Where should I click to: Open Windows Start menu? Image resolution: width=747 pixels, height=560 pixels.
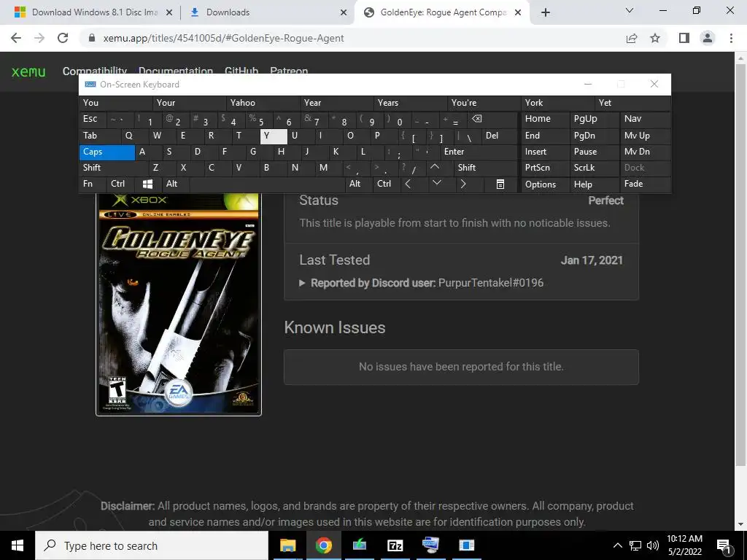tap(18, 545)
